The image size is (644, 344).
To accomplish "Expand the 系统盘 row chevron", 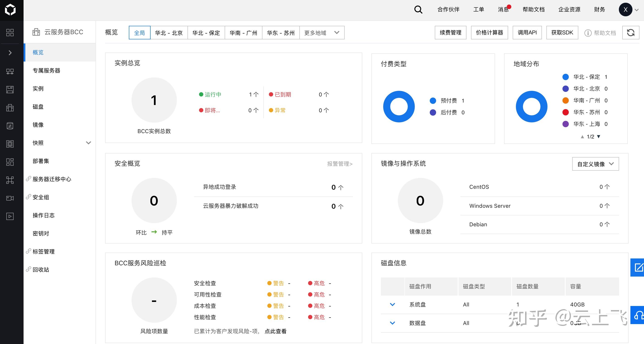I will [392, 305].
